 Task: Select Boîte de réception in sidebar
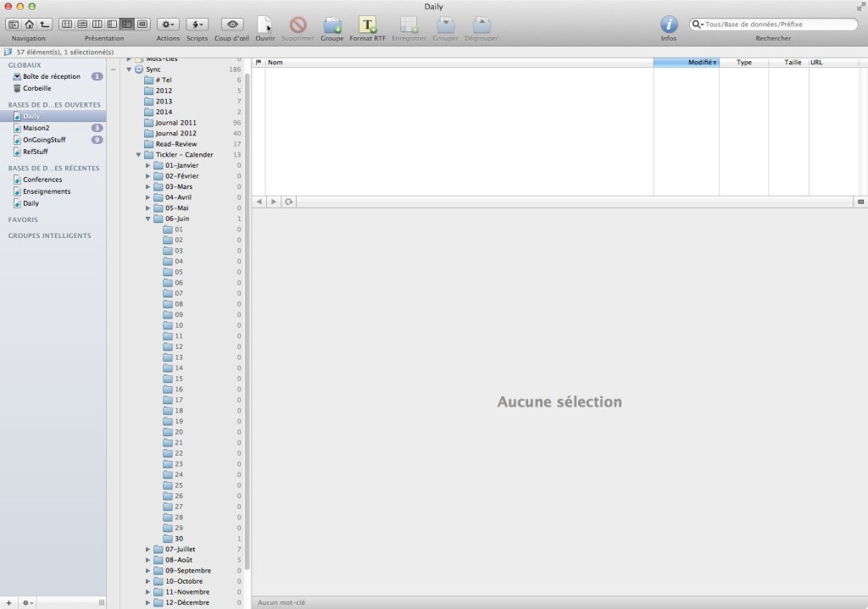51,76
